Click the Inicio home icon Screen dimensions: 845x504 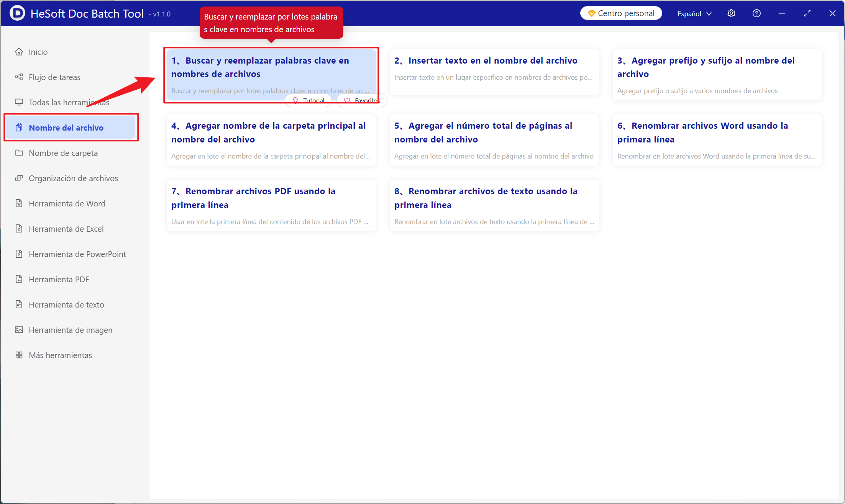(x=19, y=52)
